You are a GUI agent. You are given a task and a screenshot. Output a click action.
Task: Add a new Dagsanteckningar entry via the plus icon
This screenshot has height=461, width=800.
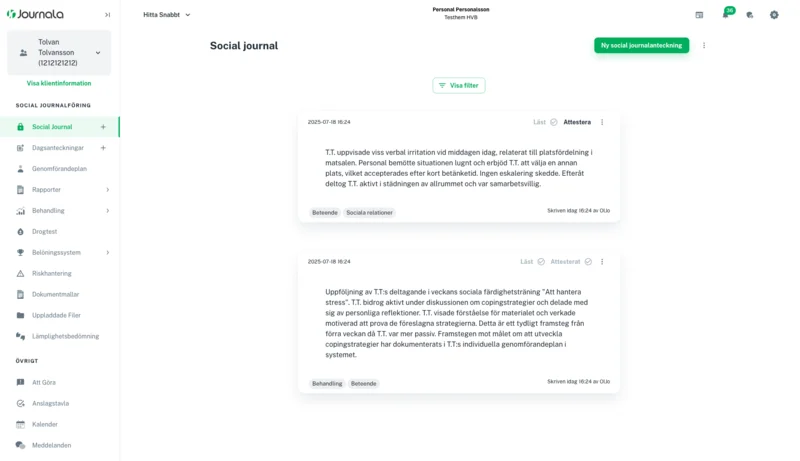point(103,148)
